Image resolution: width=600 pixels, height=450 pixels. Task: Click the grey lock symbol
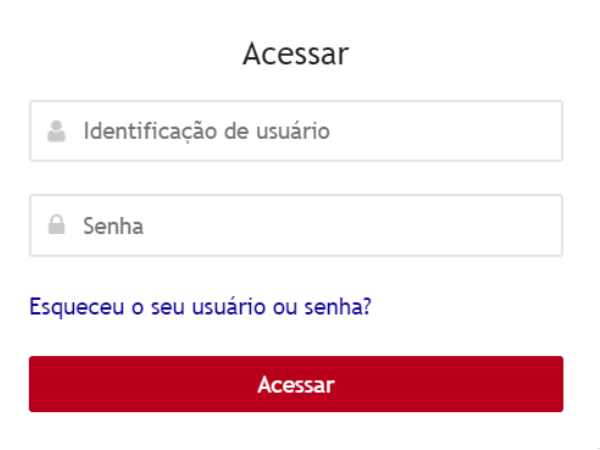click(56, 226)
